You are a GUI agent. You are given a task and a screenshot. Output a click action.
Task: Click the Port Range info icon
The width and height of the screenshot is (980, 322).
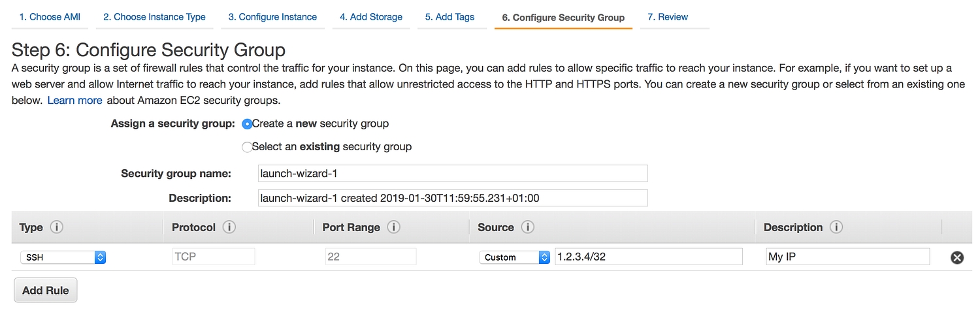[x=393, y=227]
